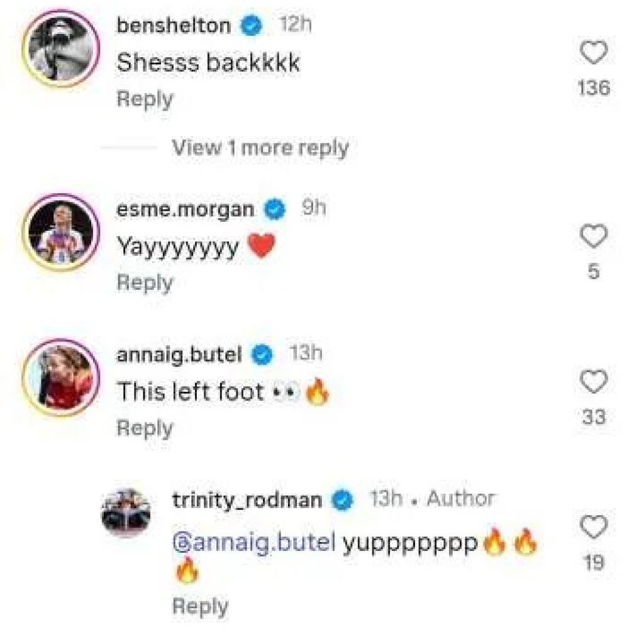Reply to benshelton's comment
The height and width of the screenshot is (644, 644).
click(144, 98)
